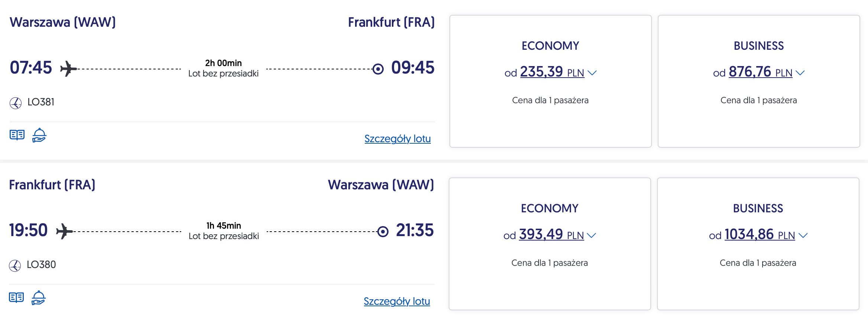The image size is (868, 320).
Task: Click the airplane icon next to 19:50 departure
Action: 64,231
